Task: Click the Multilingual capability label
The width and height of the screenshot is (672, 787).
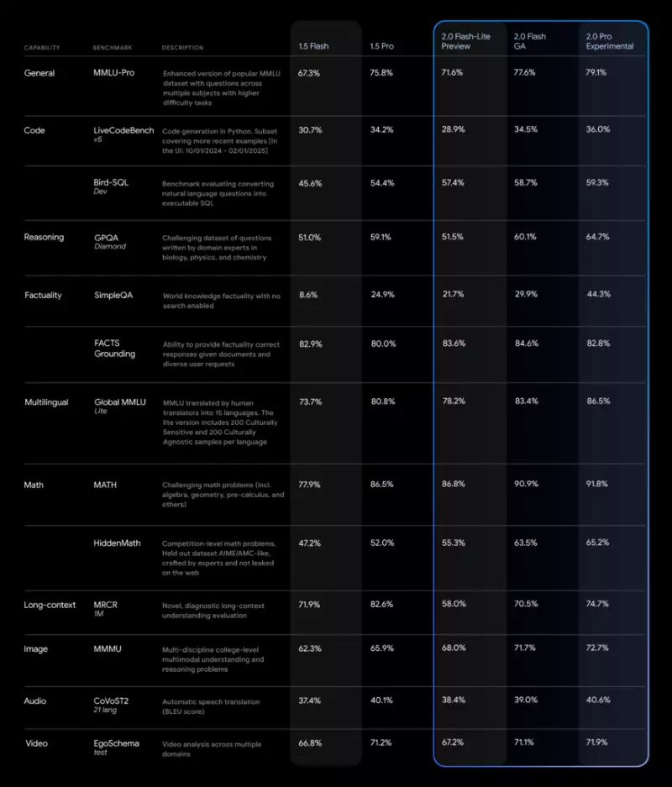Action: click(46, 402)
